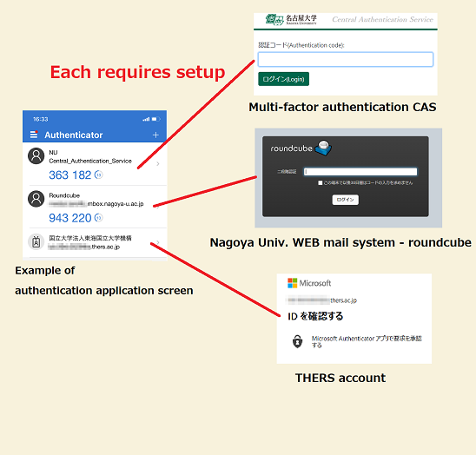Screen dimensions: 476x455
Task: Click the roundcube two-factor code field
Action: (x=360, y=172)
